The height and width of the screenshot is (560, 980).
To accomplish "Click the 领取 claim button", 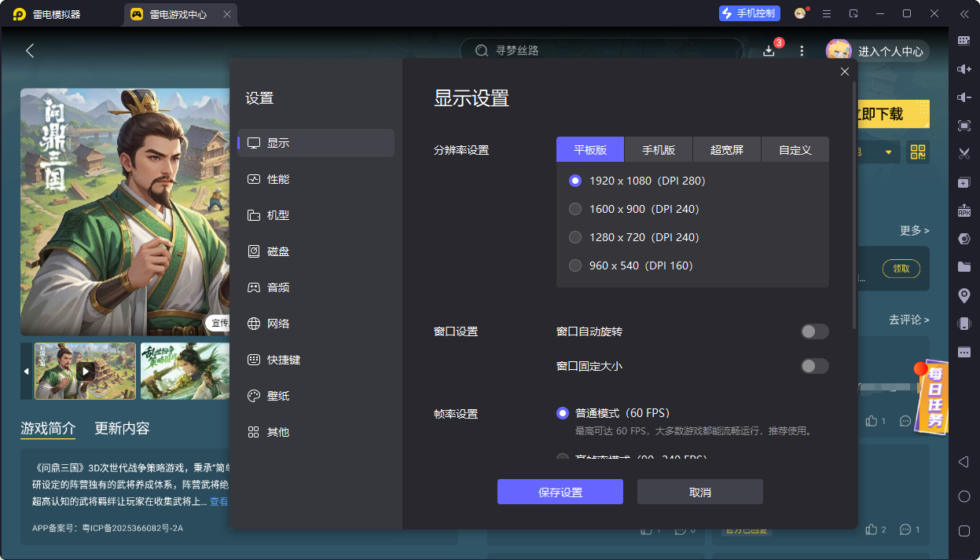I will (901, 269).
